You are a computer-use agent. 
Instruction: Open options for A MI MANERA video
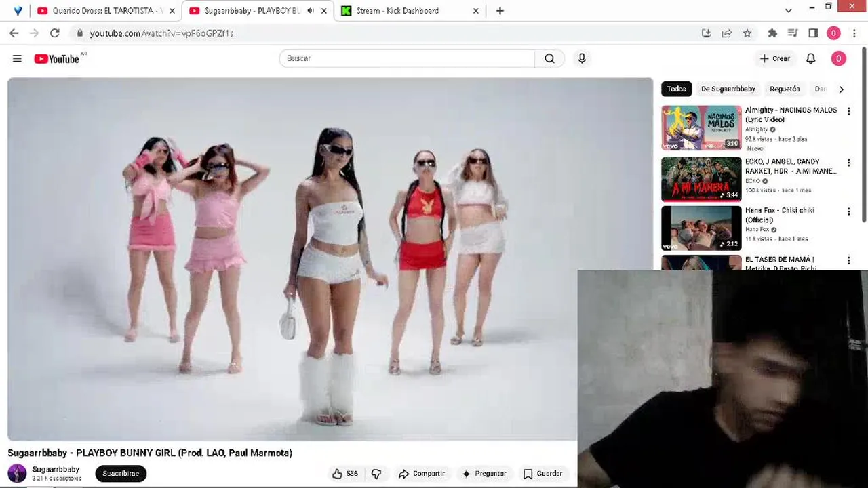click(848, 163)
